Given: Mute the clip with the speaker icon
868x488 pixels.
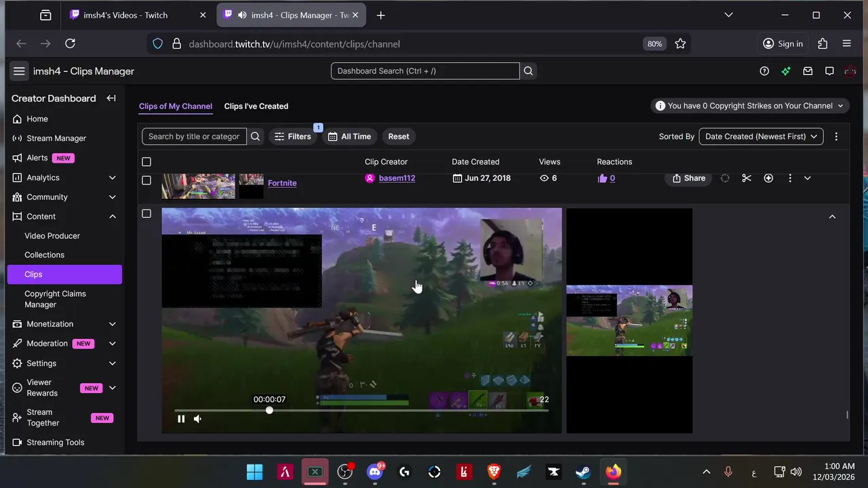Looking at the screenshot, I should coord(197,419).
